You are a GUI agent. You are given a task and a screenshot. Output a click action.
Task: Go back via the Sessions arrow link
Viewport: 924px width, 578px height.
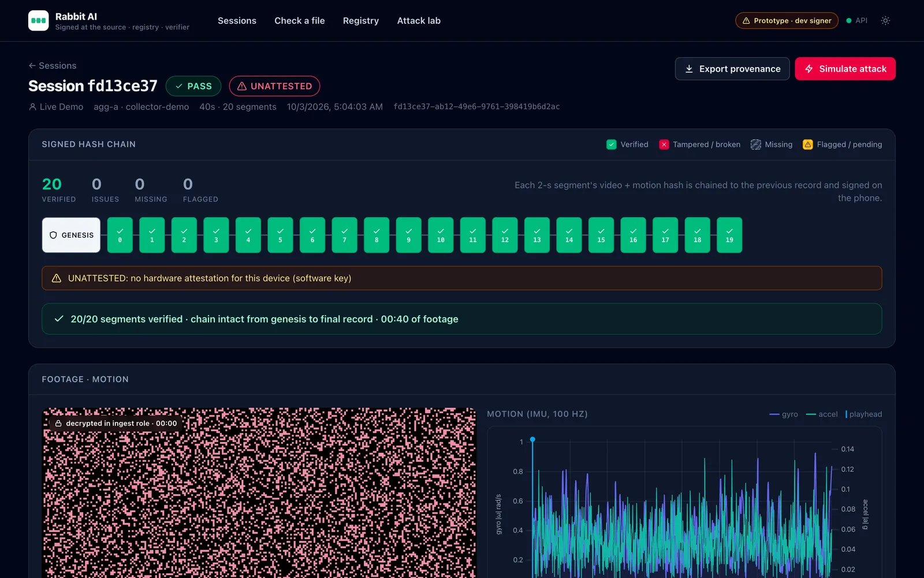pos(53,66)
